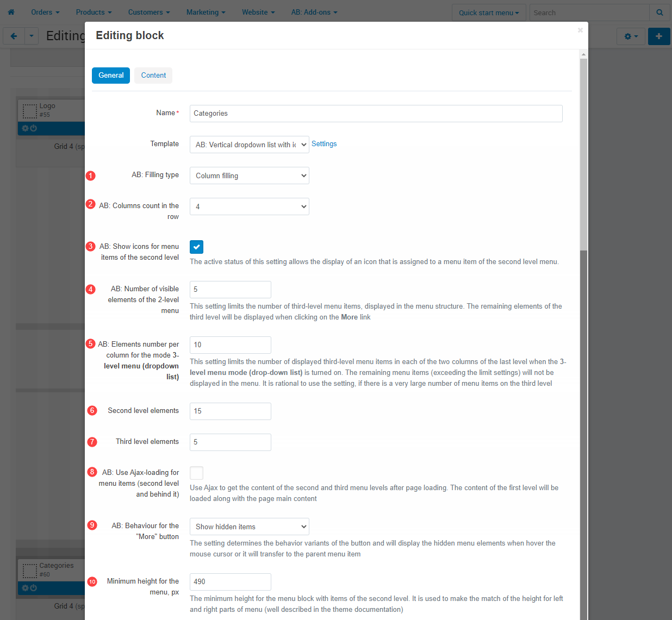Click the Name input field
The height and width of the screenshot is (620, 672).
coord(376,114)
